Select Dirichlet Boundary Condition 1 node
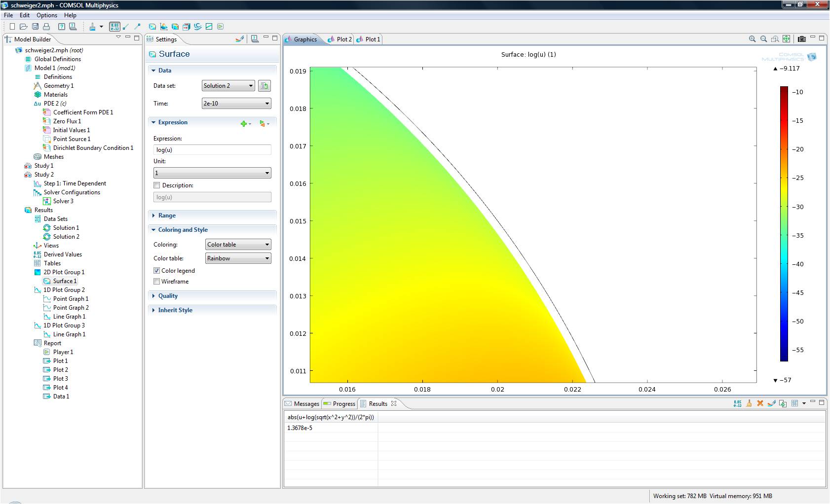Viewport: 830px width, 504px height. click(x=93, y=148)
